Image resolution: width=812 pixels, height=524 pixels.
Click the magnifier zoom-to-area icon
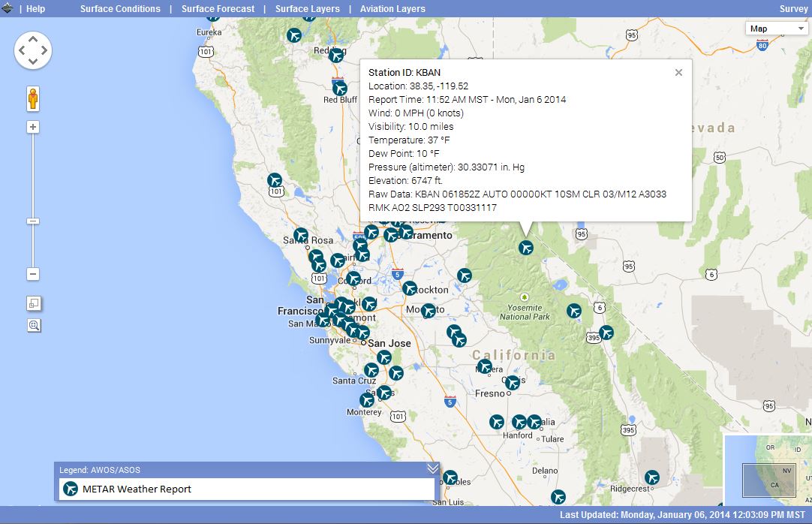(34, 325)
